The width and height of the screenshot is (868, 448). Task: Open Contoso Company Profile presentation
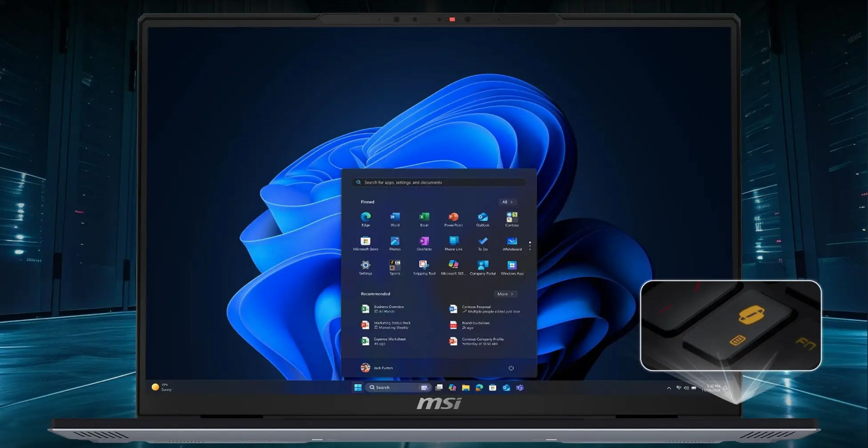477,341
